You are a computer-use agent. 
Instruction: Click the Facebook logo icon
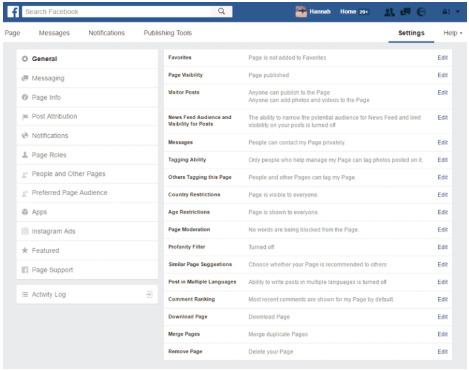click(13, 12)
